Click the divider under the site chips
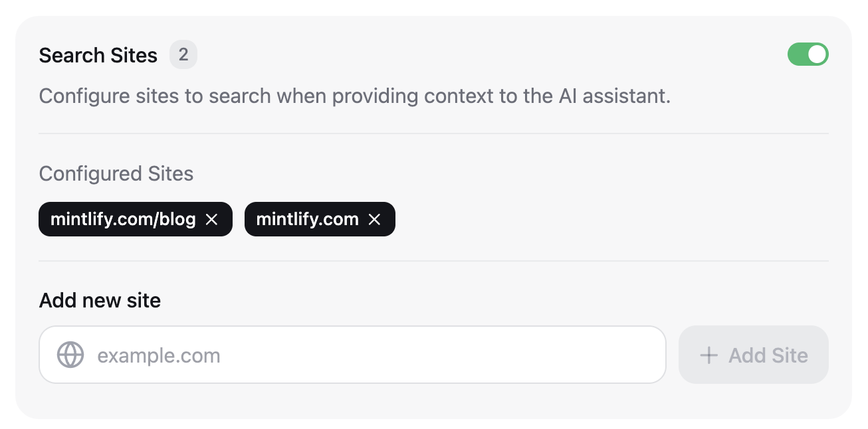The width and height of the screenshot is (868, 429). pyautogui.click(x=434, y=262)
